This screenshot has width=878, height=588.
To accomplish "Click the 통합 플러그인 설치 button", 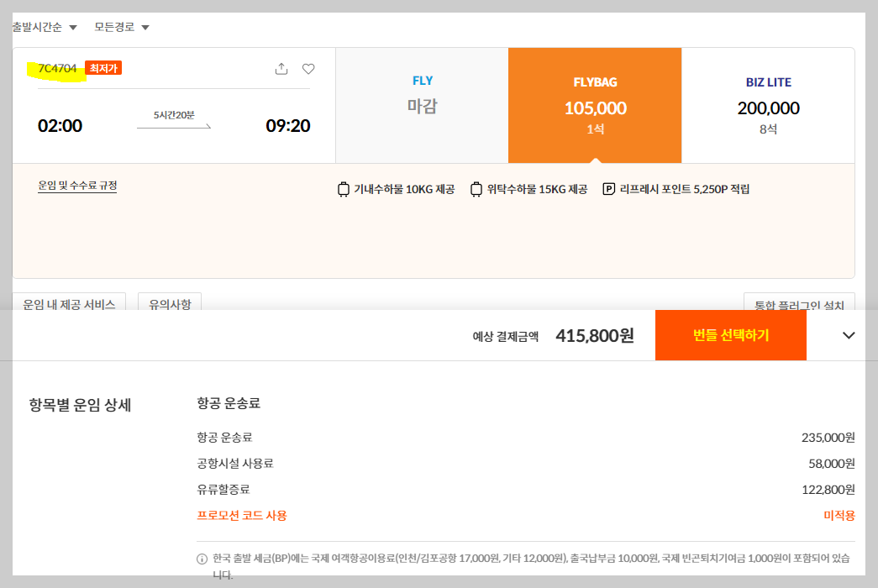I will pos(799,306).
